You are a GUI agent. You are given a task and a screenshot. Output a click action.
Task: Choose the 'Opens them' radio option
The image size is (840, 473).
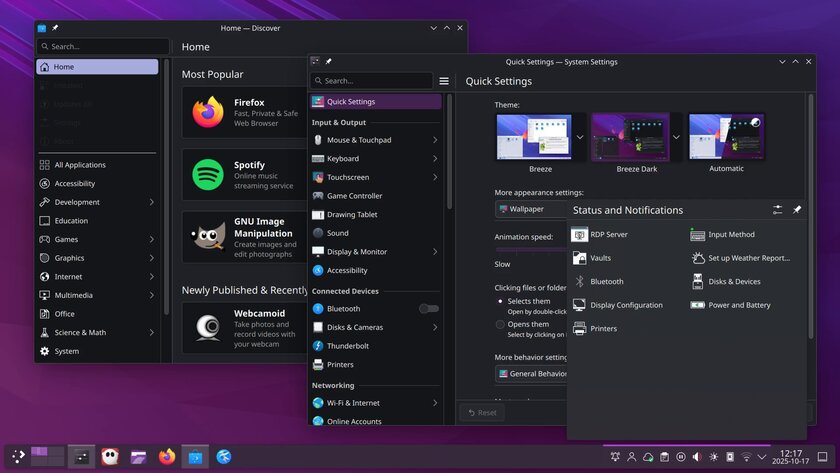point(501,324)
